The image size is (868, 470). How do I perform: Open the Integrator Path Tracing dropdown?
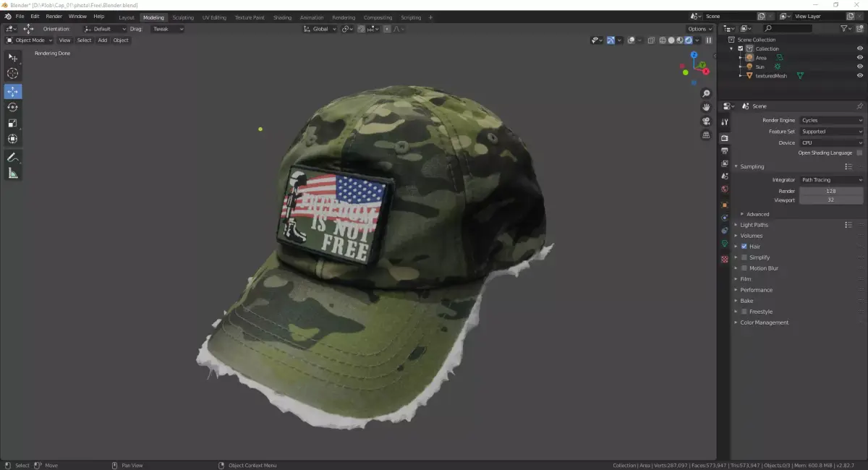tap(831, 179)
